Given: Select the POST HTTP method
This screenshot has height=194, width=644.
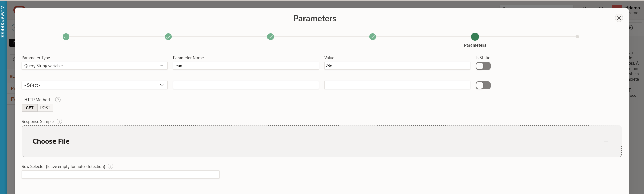Looking at the screenshot, I should [45, 108].
